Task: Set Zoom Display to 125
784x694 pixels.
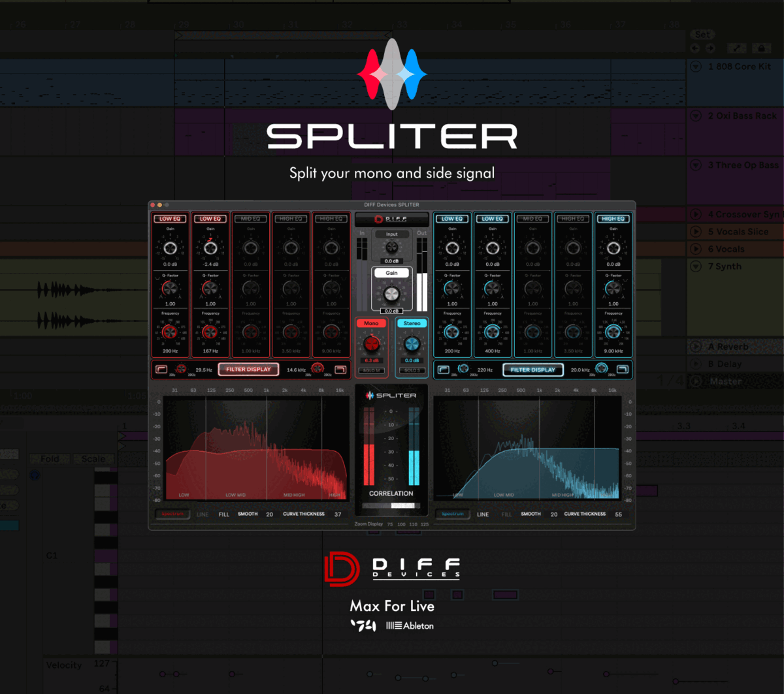Action: click(x=425, y=524)
